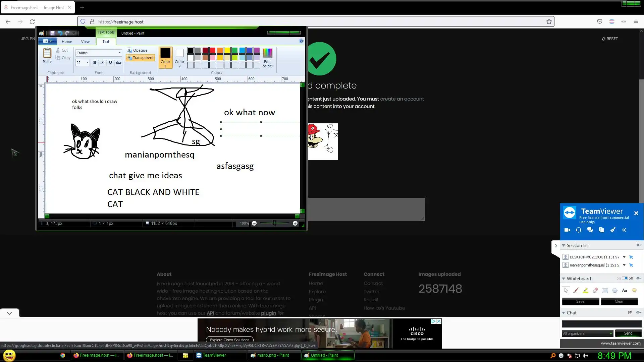This screenshot has width=644, height=362.
Task: Select the Whiteboard pen tool
Action: pyautogui.click(x=576, y=291)
